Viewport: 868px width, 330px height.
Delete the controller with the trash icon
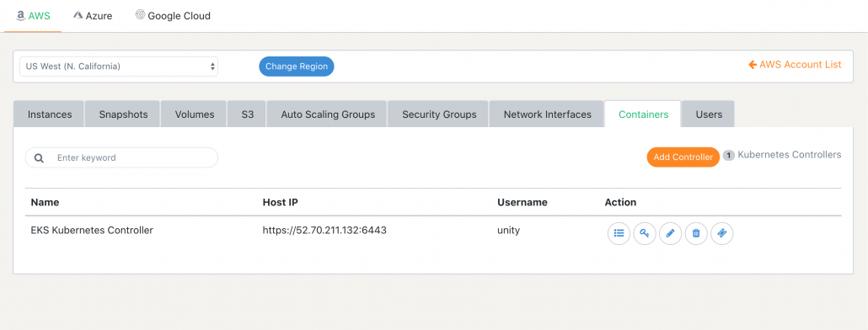[696, 233]
